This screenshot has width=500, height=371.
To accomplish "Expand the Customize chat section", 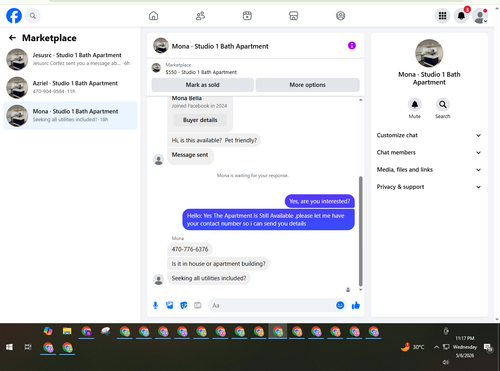I will pyautogui.click(x=429, y=135).
